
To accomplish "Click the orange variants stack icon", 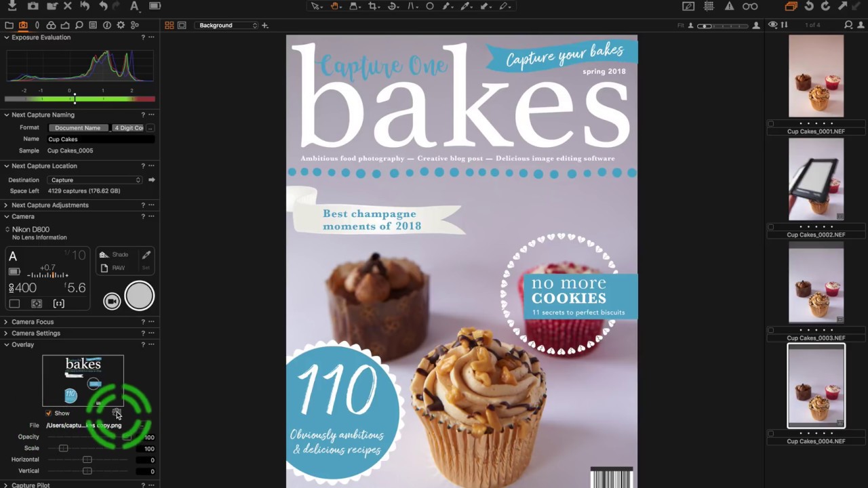I will pos(791,6).
